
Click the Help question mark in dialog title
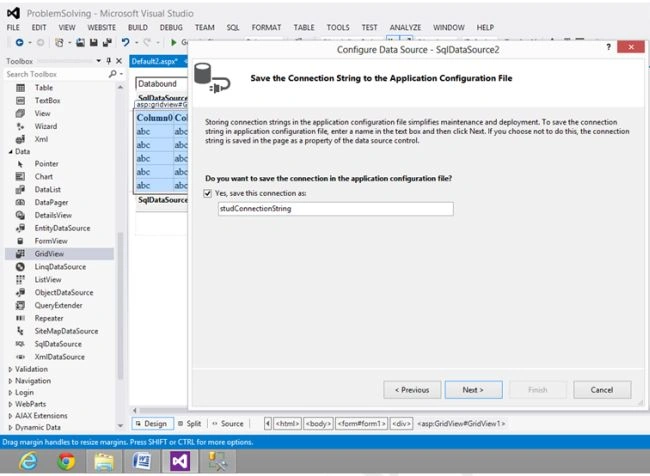click(x=608, y=47)
